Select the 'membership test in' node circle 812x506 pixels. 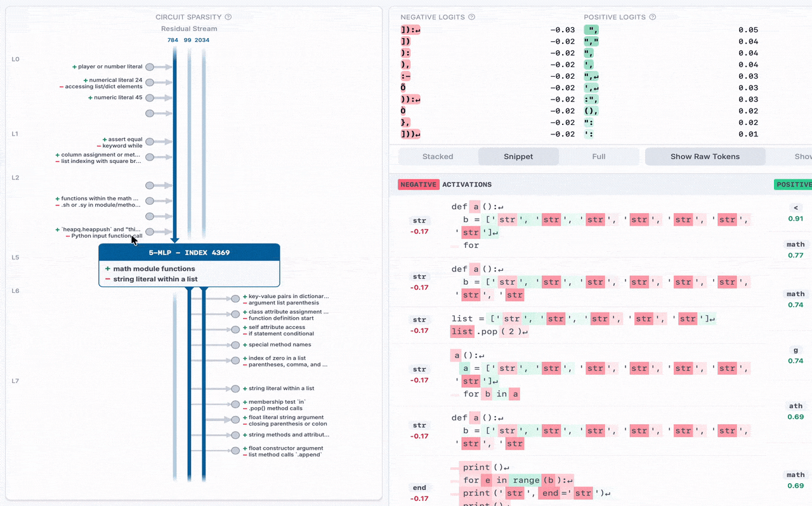(x=235, y=404)
